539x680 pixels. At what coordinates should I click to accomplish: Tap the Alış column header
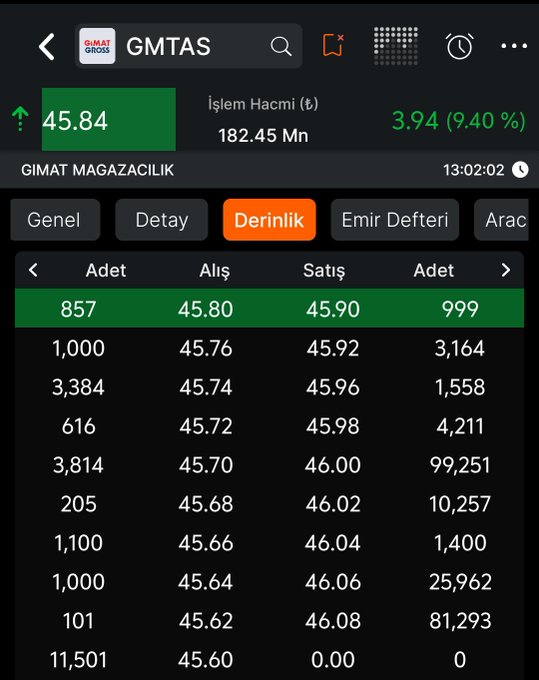(215, 271)
